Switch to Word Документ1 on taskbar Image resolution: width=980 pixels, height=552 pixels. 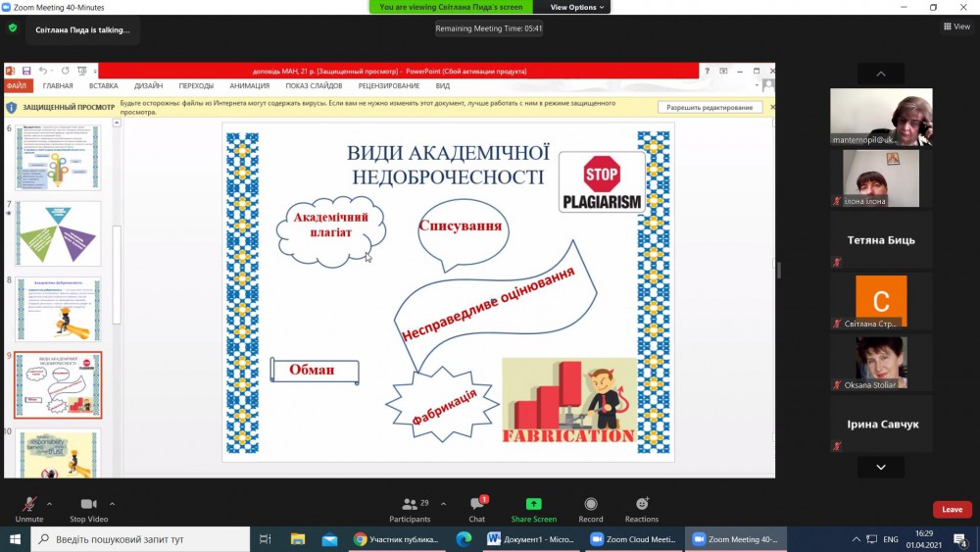532,539
